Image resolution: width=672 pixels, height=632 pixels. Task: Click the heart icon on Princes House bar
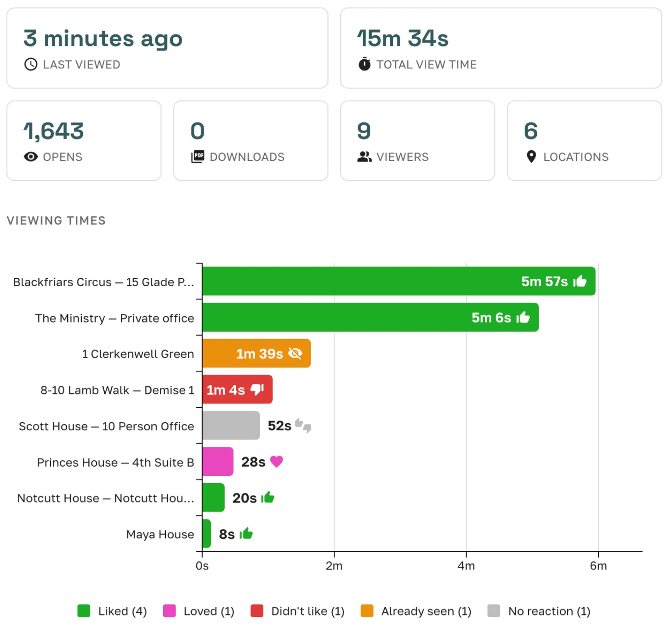click(x=277, y=462)
